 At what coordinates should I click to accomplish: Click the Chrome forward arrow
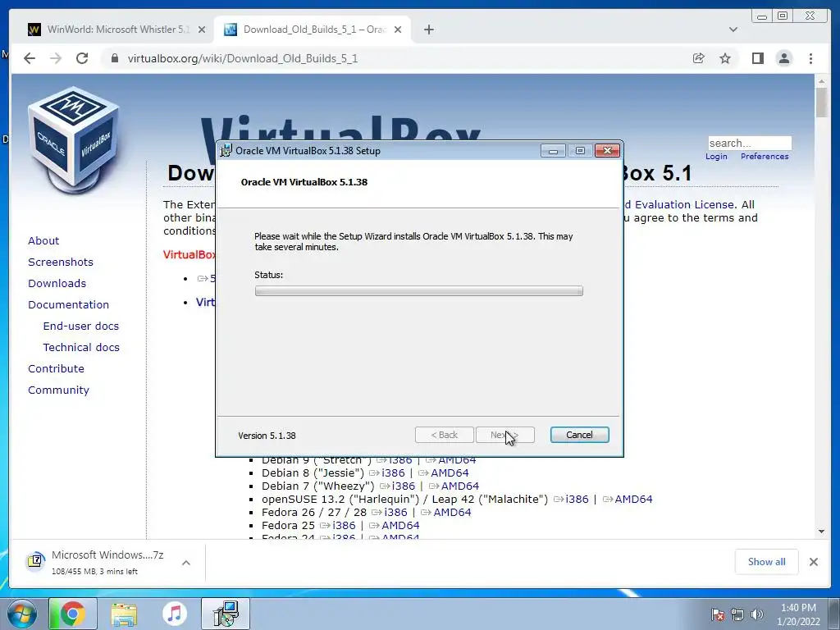[x=56, y=58]
